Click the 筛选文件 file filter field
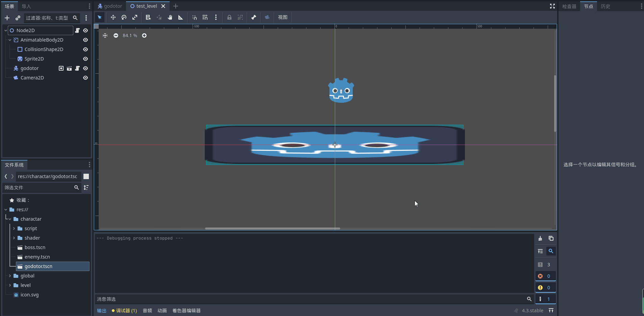The width and height of the screenshot is (644, 316). pos(38,188)
